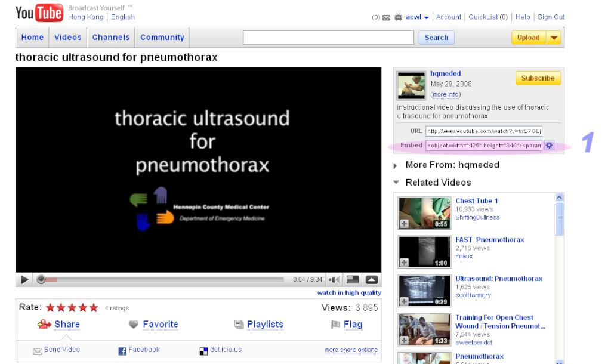Add FAST_Pneumothorax to QuickList plus icon

[x=404, y=263]
